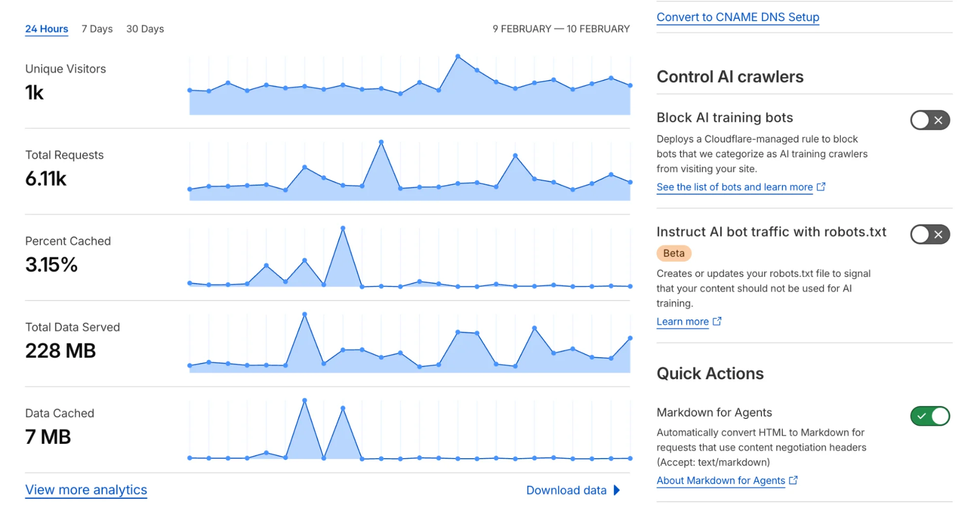The width and height of the screenshot is (980, 513).
Task: Click the highest Total Requests data point
Action: [381, 142]
